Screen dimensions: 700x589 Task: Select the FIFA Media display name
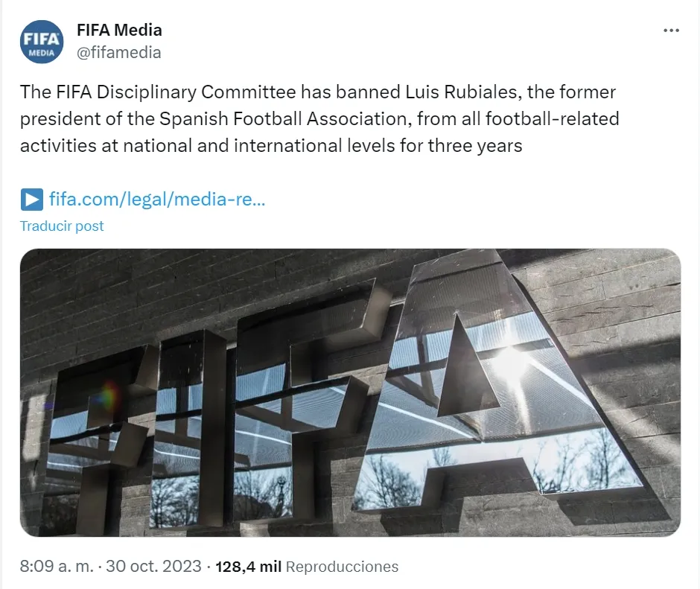click(119, 30)
